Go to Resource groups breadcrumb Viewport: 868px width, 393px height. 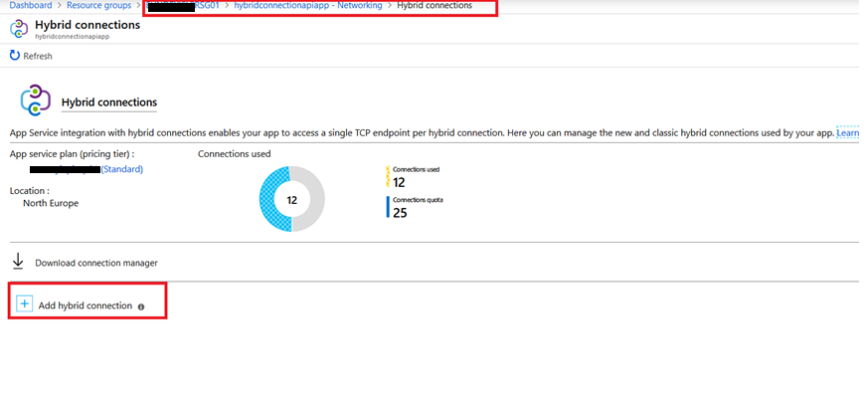coord(99,6)
